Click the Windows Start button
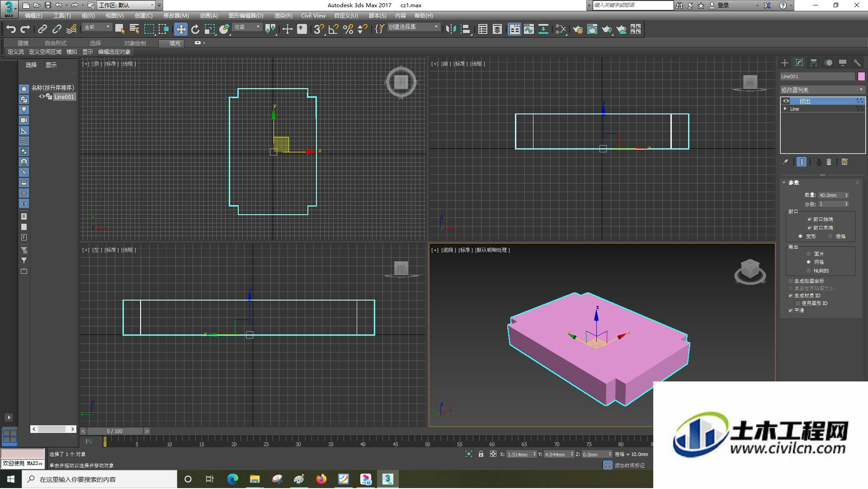This screenshot has width=868, height=489. [x=10, y=480]
